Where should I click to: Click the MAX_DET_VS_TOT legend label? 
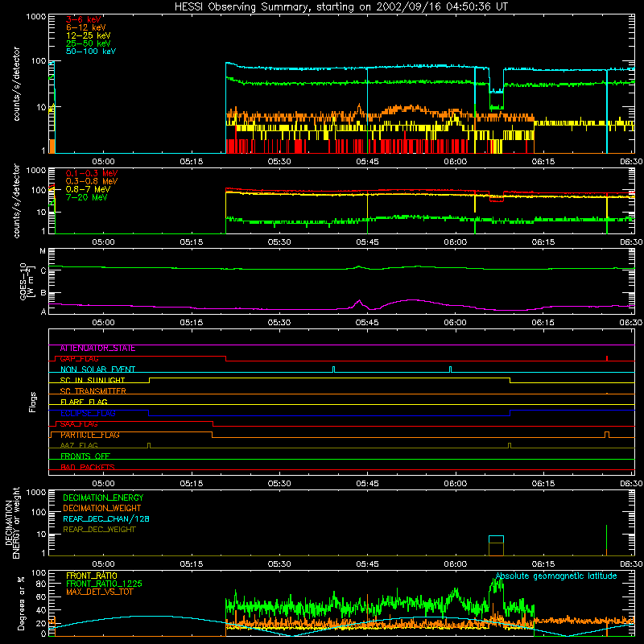(x=101, y=592)
